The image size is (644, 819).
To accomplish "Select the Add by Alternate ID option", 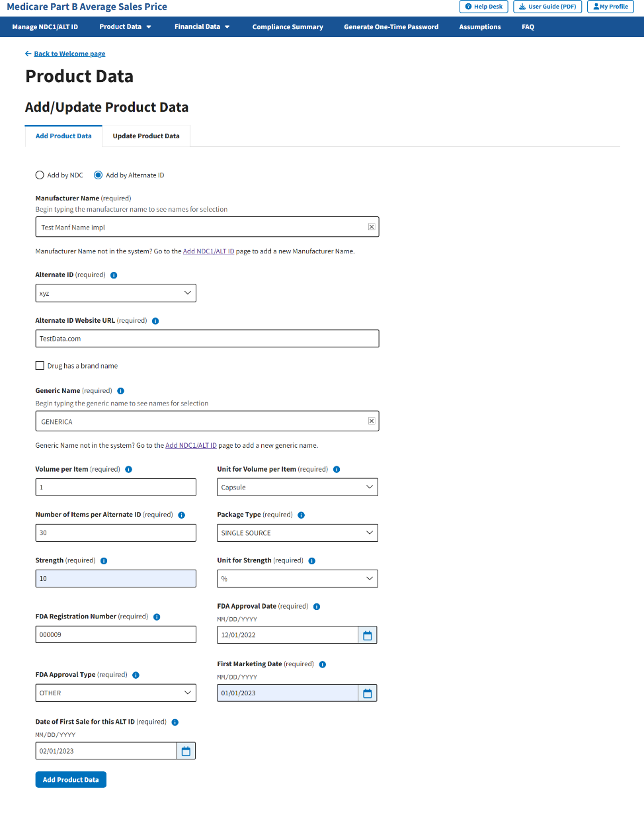I will pos(99,175).
